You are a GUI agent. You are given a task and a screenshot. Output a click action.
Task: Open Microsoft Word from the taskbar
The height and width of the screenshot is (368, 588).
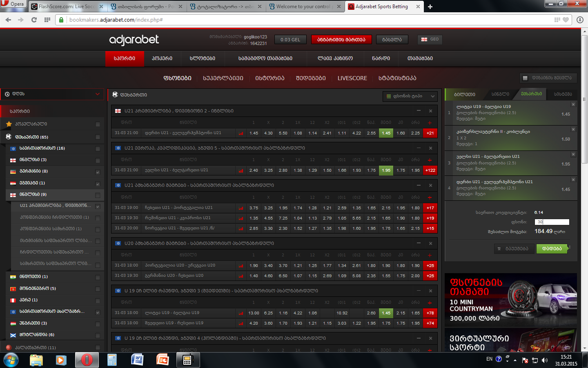pos(137,360)
